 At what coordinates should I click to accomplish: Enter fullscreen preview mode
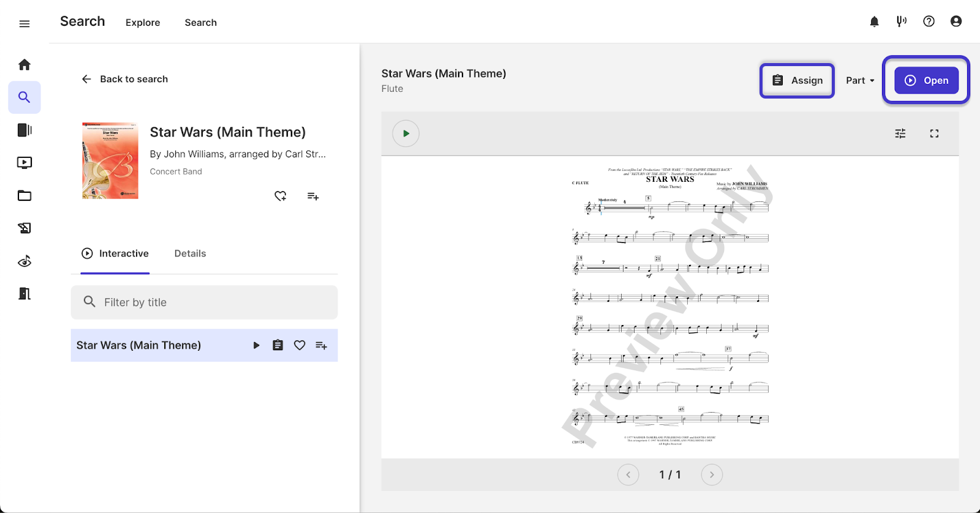935,133
